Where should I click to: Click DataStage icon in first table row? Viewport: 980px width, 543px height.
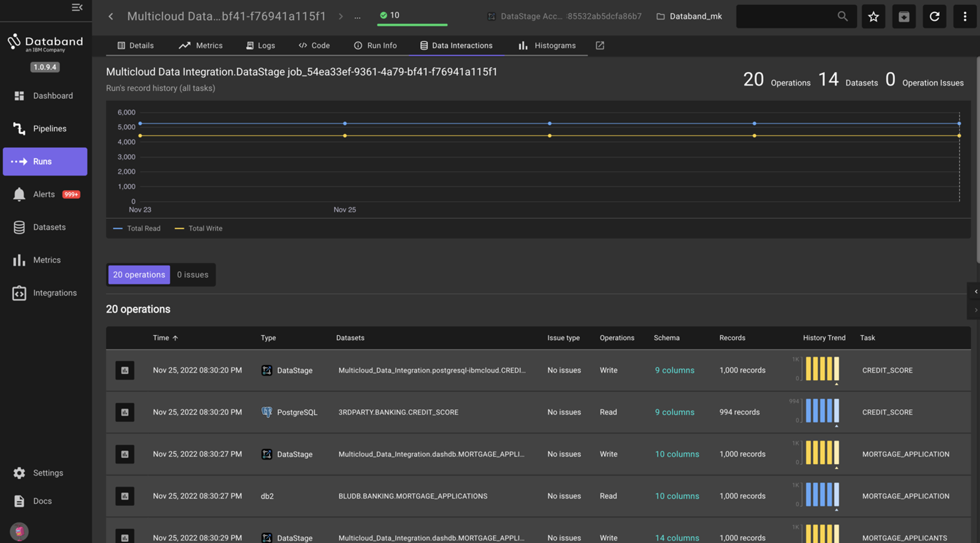pos(267,370)
